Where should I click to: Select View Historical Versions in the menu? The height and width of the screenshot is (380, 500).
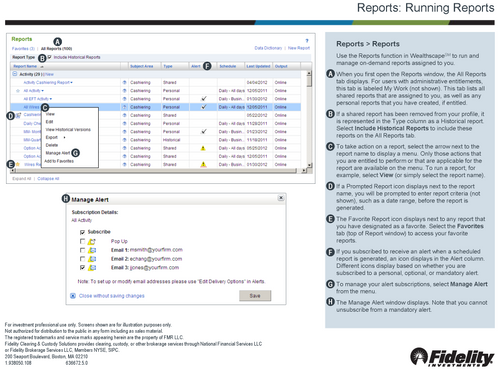click(x=68, y=129)
